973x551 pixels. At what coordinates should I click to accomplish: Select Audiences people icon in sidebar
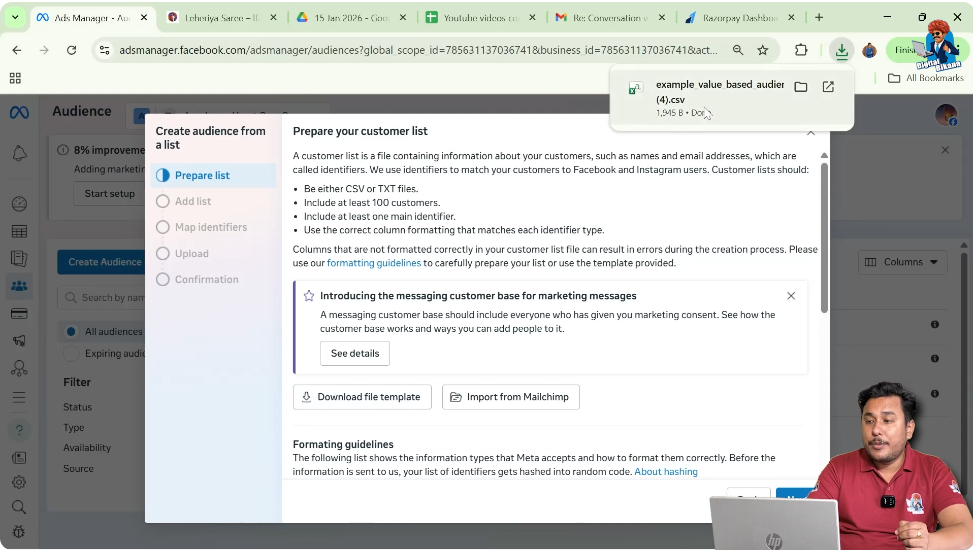click(19, 286)
